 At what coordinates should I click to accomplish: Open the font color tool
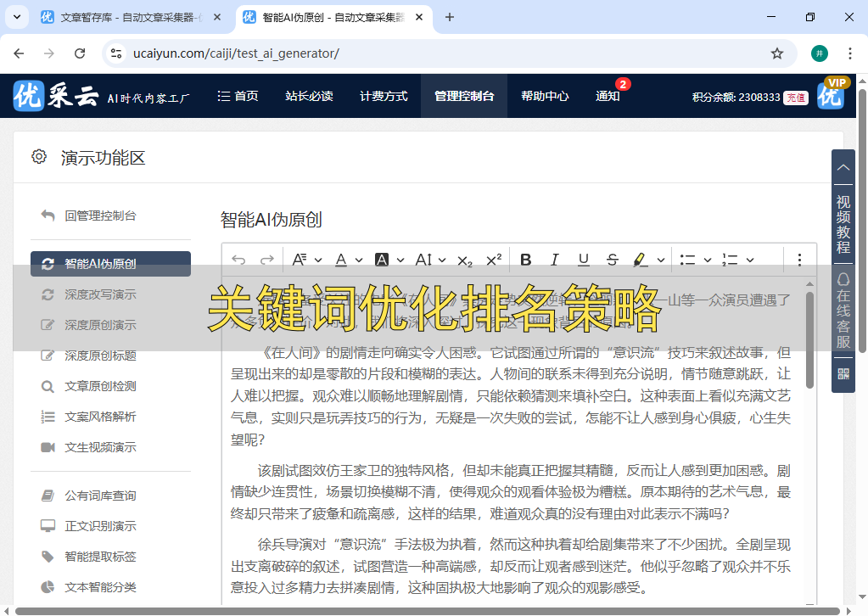point(341,260)
